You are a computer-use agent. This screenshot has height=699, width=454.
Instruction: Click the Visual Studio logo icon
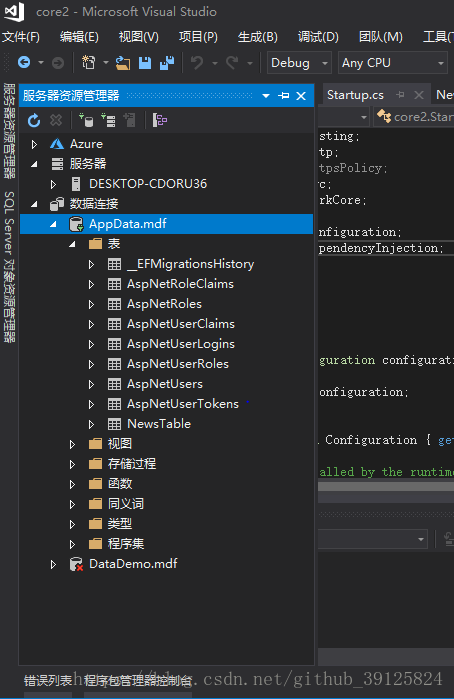point(14,12)
